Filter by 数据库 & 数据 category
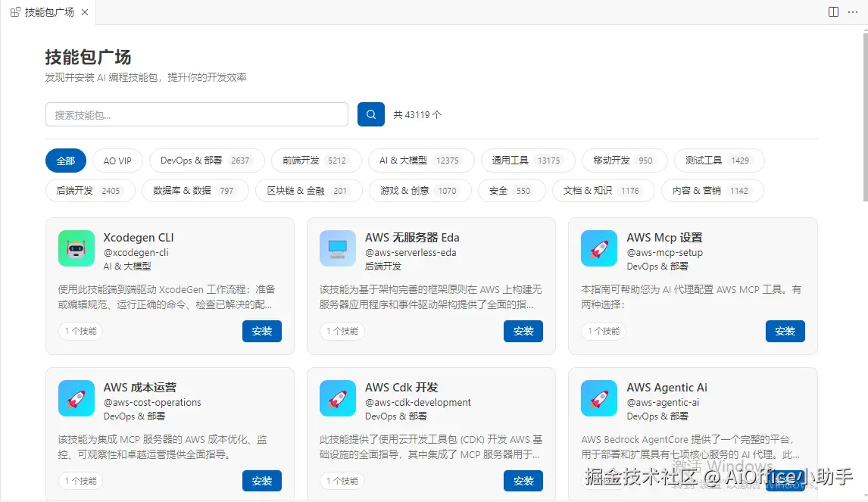868x502 pixels. [195, 190]
